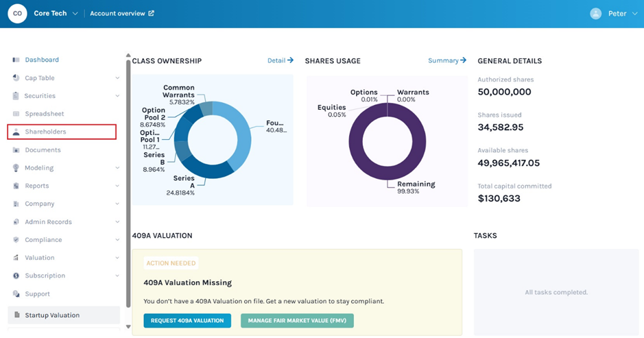The height and width of the screenshot is (338, 644).
Task: Click the Documents folder icon
Action: [16, 150]
